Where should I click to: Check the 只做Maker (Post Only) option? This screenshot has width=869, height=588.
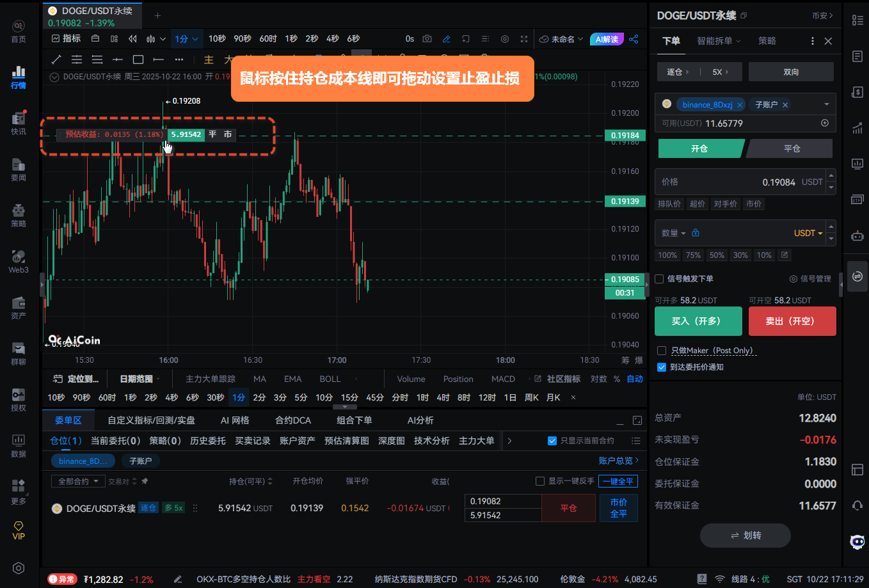662,351
